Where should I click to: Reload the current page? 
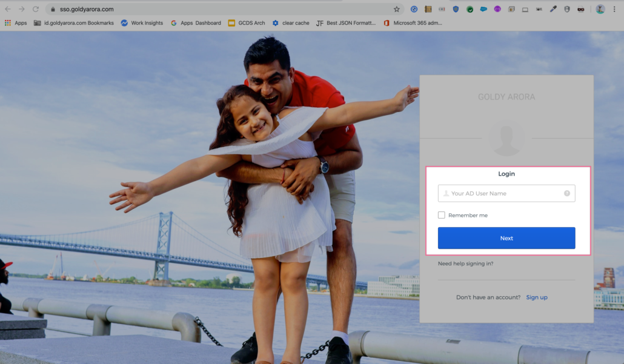click(35, 9)
